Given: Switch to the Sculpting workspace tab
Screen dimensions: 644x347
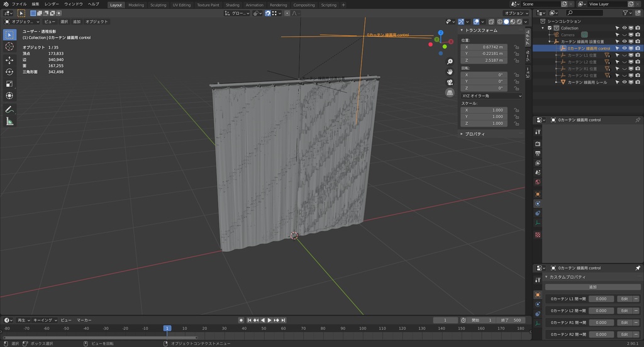Looking at the screenshot, I should 158,4.
